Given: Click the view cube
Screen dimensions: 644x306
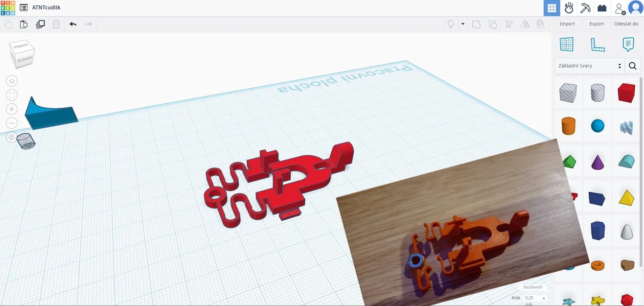Looking at the screenshot, I should (x=22, y=53).
